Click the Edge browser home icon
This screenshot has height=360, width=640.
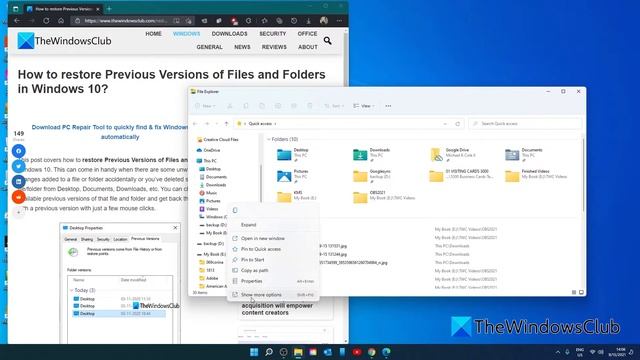pos(61,20)
